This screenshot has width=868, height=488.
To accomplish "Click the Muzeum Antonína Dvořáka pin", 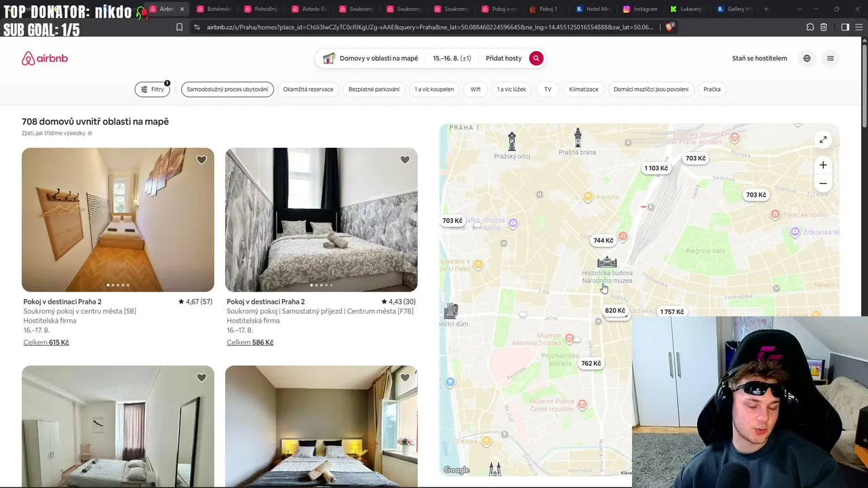I will tap(570, 338).
